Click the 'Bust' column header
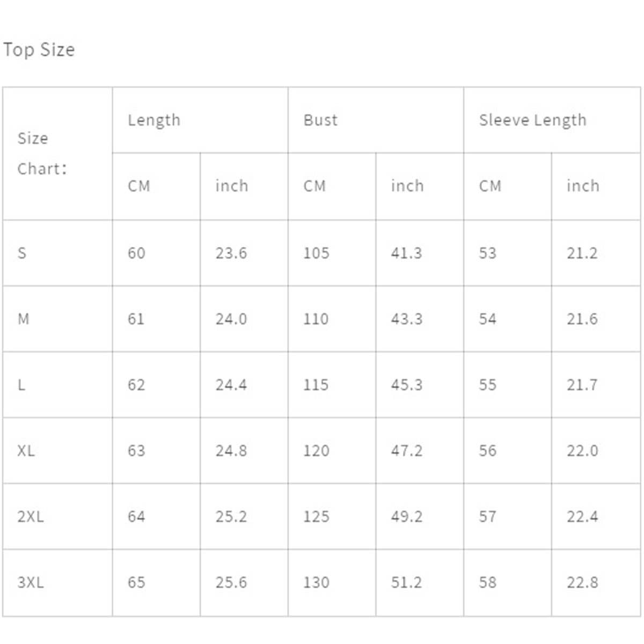This screenshot has height=644, width=644. click(320, 120)
